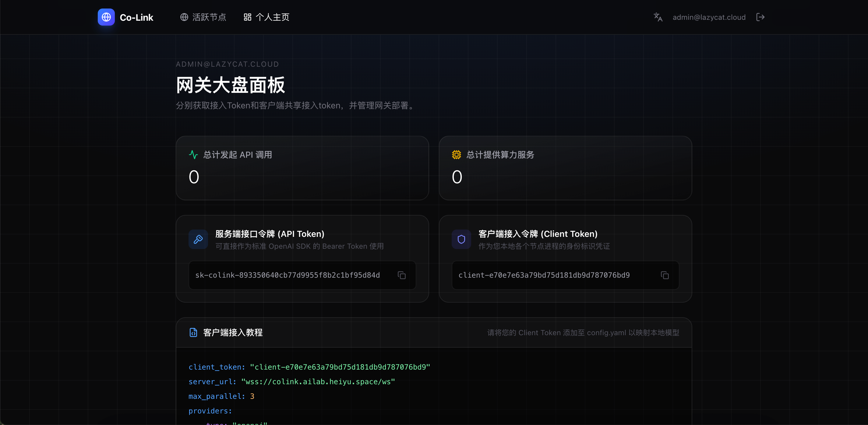Click the OpenAI SDK Bearer Token description

coord(300,246)
